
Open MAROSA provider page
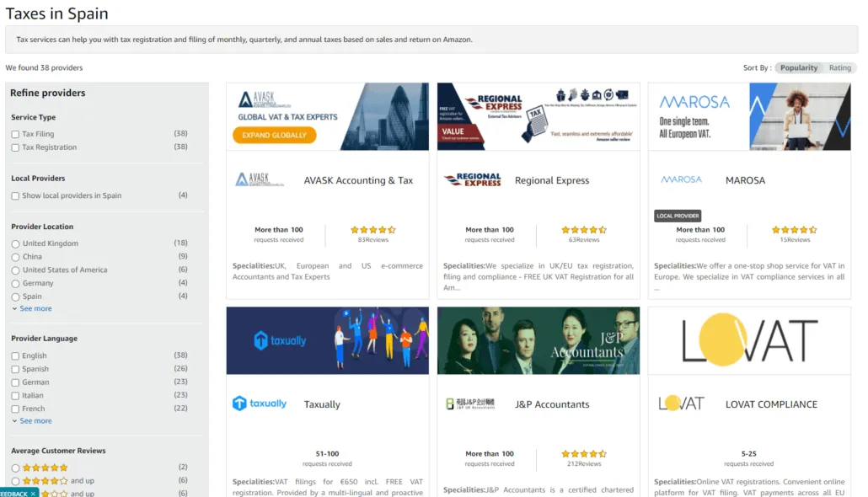tap(745, 180)
